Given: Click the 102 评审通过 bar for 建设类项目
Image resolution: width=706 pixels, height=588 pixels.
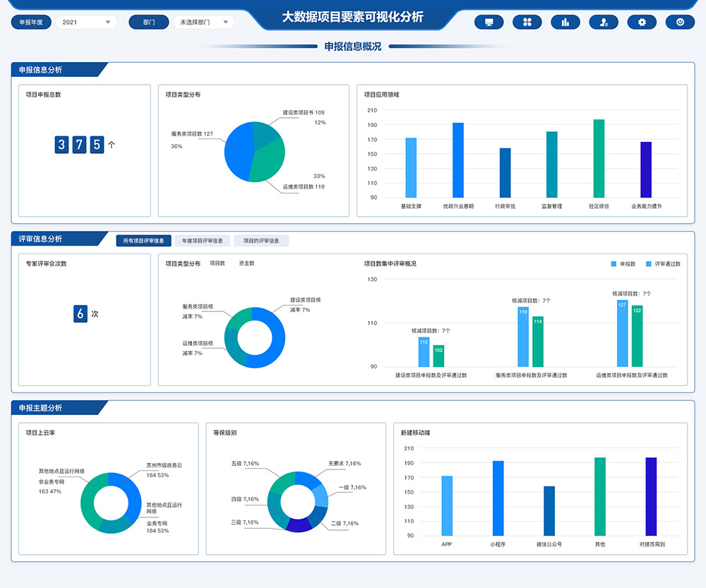Looking at the screenshot, I should (x=438, y=356).
